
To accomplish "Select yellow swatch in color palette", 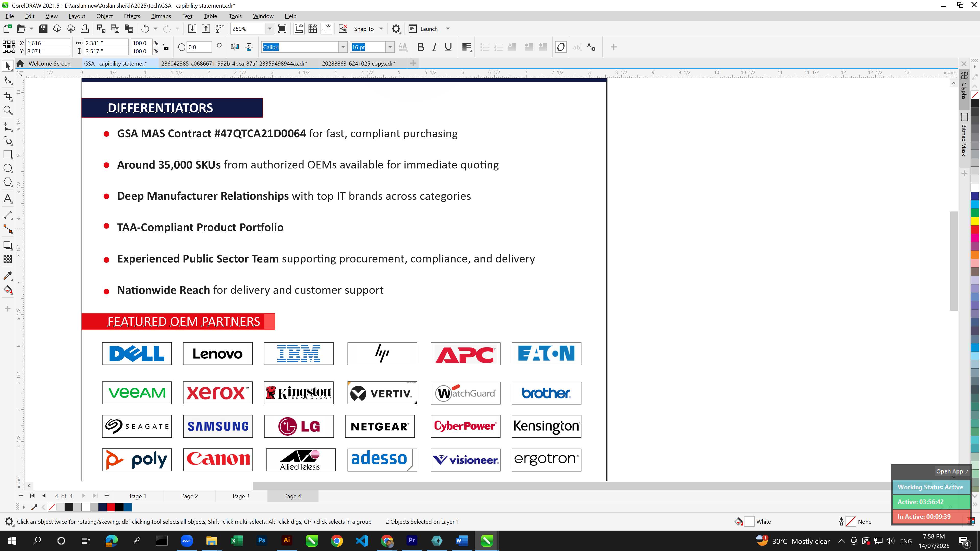I will click(975, 221).
